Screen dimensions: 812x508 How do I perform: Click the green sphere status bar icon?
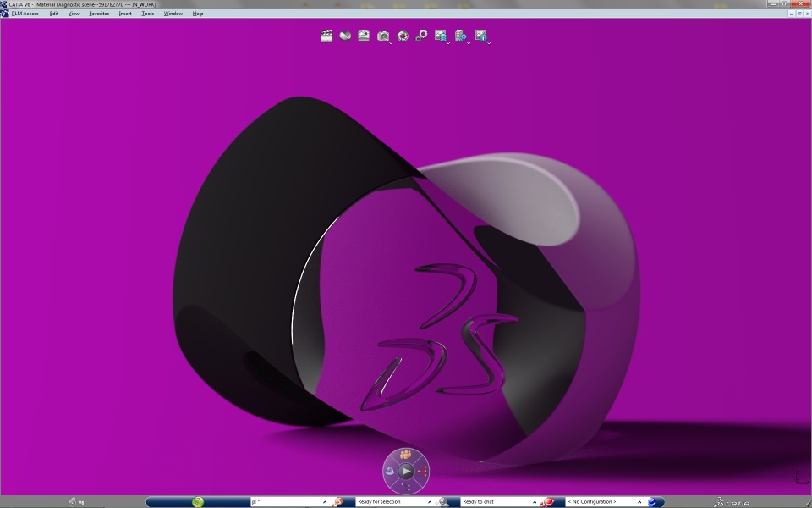(x=198, y=502)
